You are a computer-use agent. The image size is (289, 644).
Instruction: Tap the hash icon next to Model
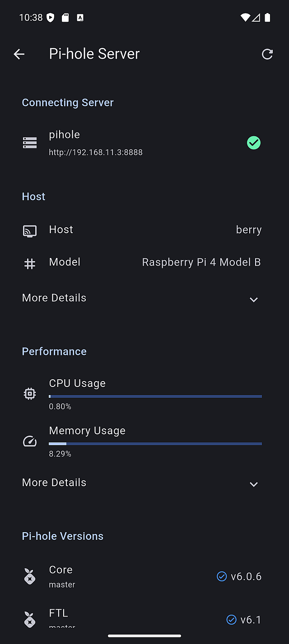(x=30, y=263)
